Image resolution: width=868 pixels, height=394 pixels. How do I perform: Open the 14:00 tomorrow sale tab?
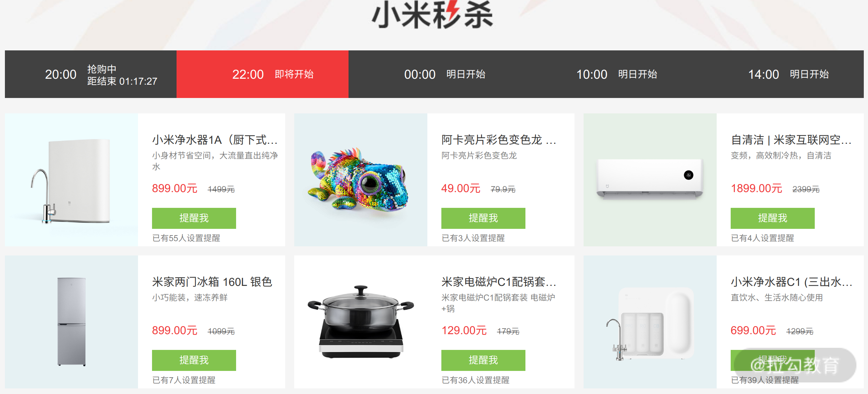(778, 74)
